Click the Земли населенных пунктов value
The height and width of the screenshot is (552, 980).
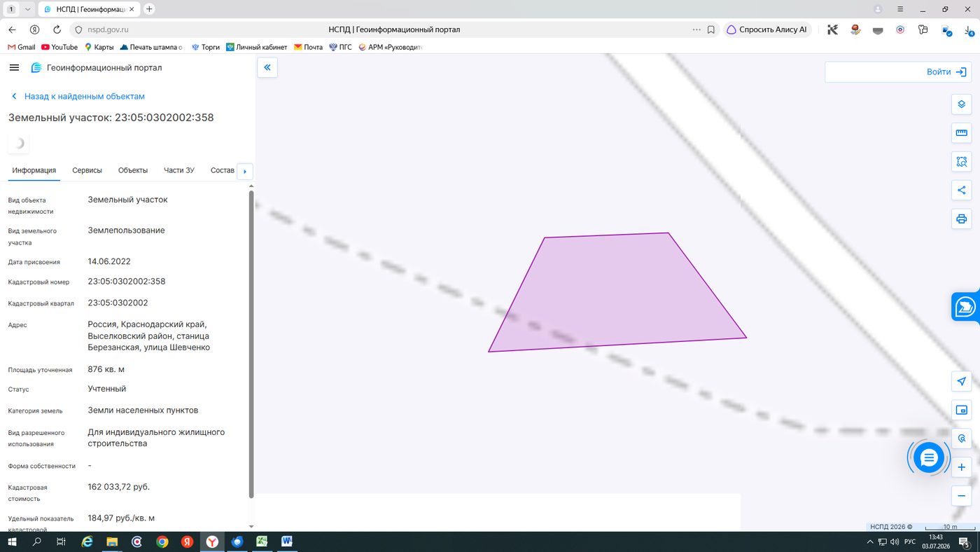click(143, 410)
